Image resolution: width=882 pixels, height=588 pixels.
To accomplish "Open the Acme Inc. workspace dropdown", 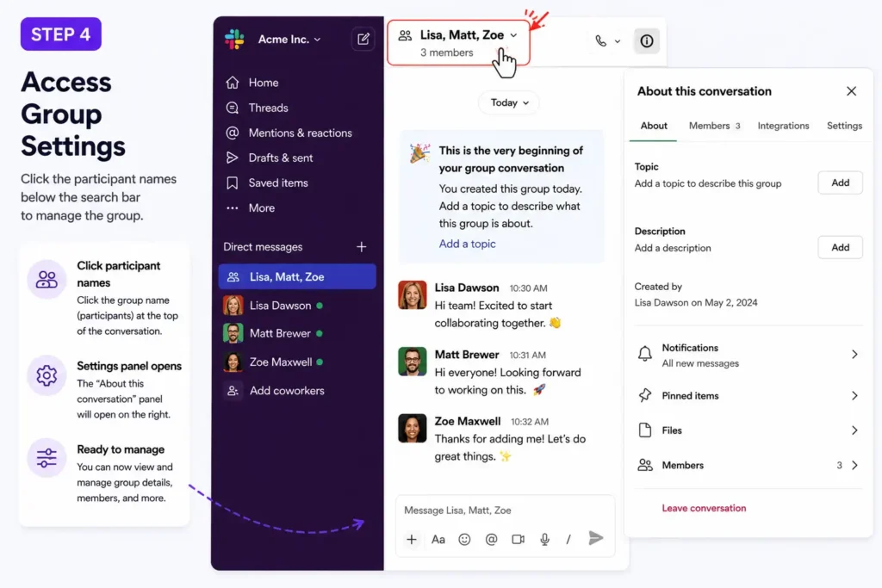I will click(289, 40).
